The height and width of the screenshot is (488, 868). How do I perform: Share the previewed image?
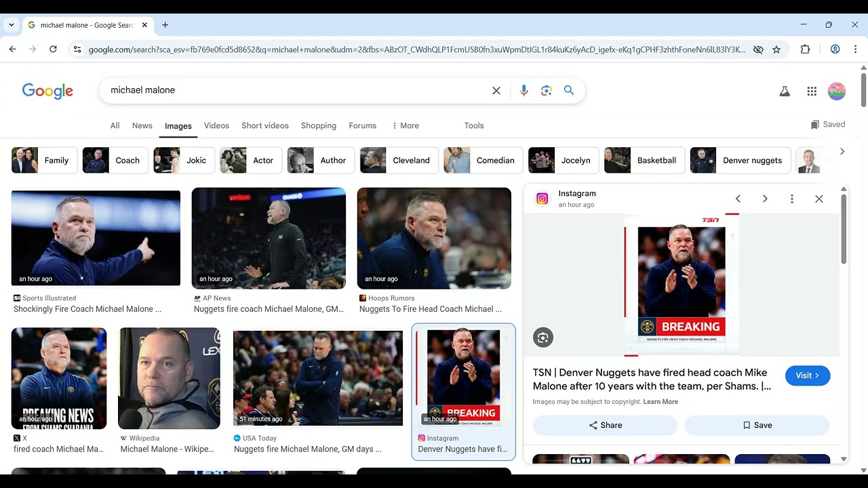(x=605, y=425)
